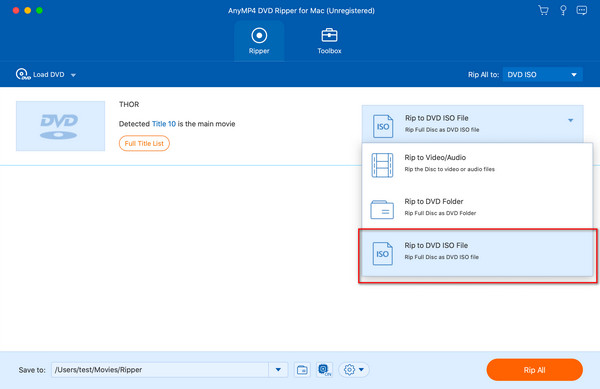Click the register key icon
This screenshot has height=389, width=600.
(563, 10)
